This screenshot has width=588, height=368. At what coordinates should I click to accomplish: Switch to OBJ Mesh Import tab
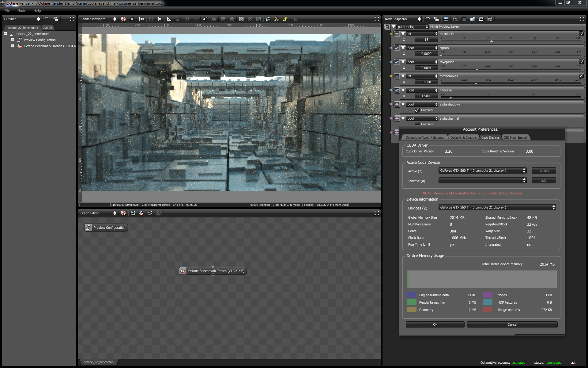515,137
